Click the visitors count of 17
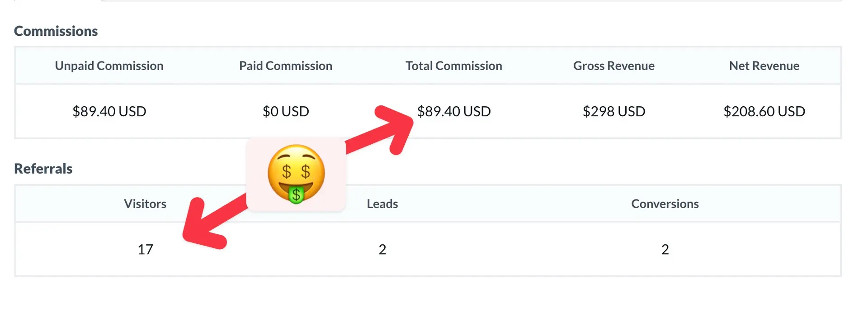Screen dimensions: 868x313 click(145, 250)
